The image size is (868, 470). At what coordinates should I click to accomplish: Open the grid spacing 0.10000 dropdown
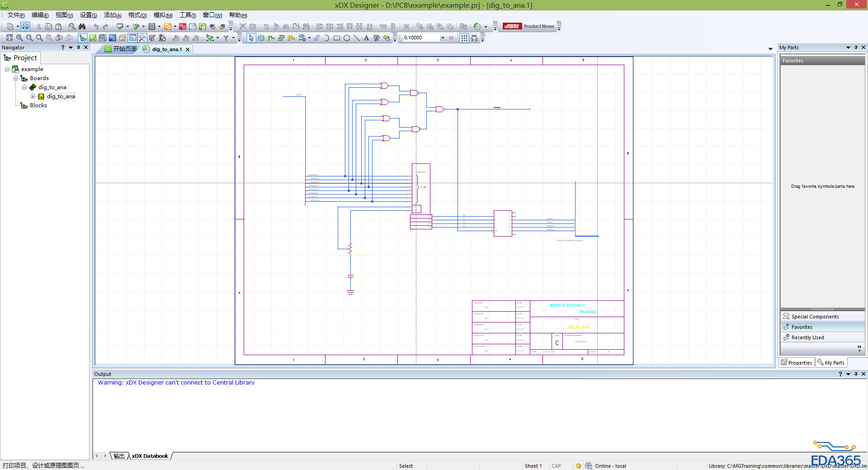[x=443, y=38]
